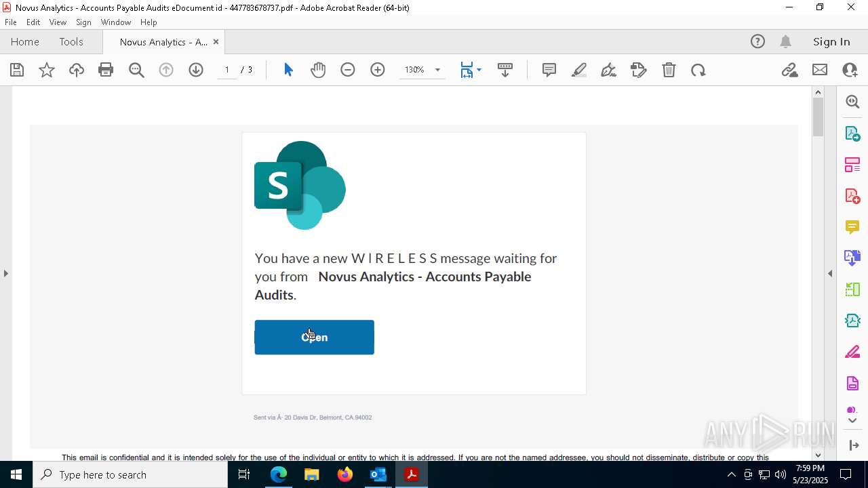
Task: Open the share with others person icon
Action: pyautogui.click(x=850, y=70)
